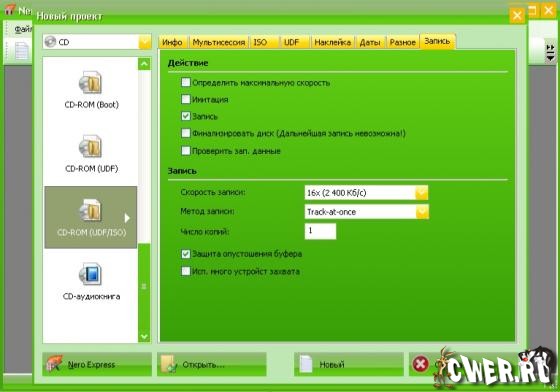Open the Скорость записи speed dropdown
The image size is (560, 392).
(366, 193)
